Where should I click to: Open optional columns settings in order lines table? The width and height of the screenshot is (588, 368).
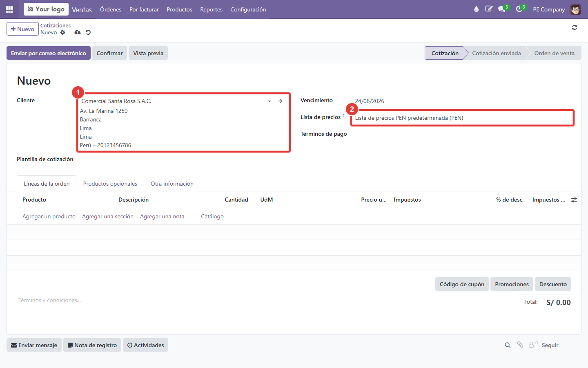[x=574, y=200]
